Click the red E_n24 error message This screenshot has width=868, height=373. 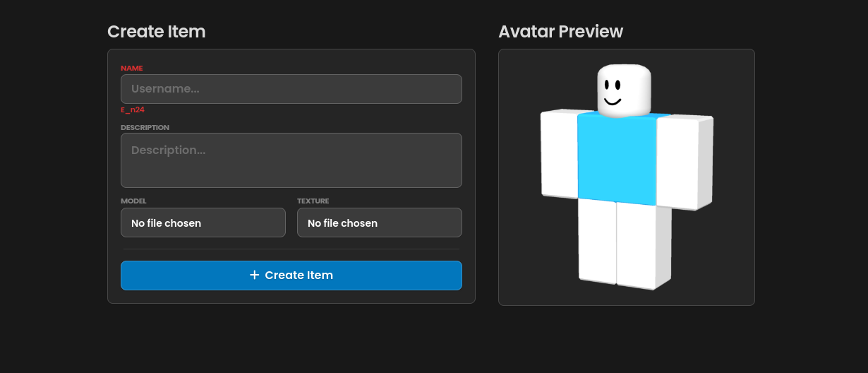coord(133,110)
